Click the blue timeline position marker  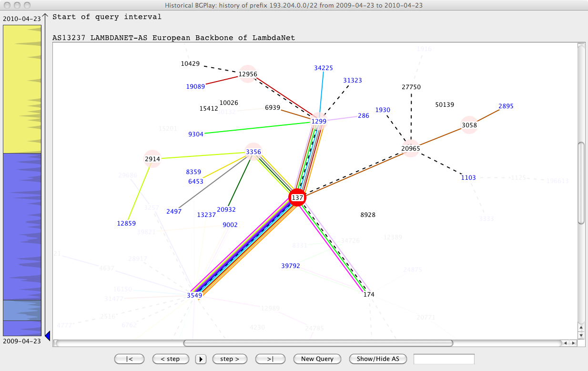[47, 336]
